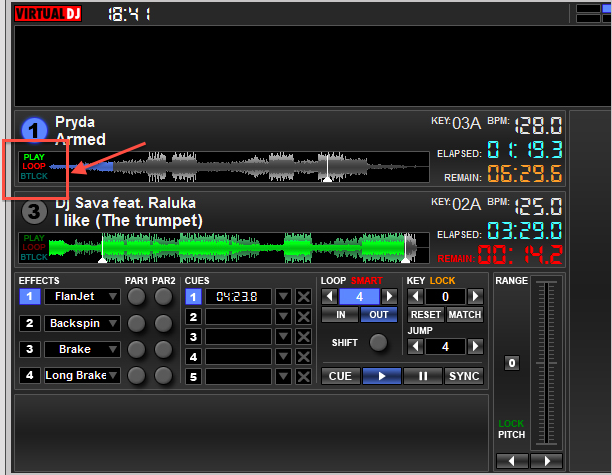Viewport: 612px width, 475px height.
Task: Click key MATCH button
Action: (x=465, y=315)
